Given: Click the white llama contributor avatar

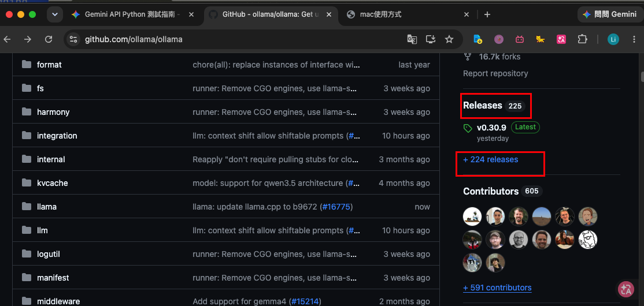Looking at the screenshot, I should click(x=588, y=240).
